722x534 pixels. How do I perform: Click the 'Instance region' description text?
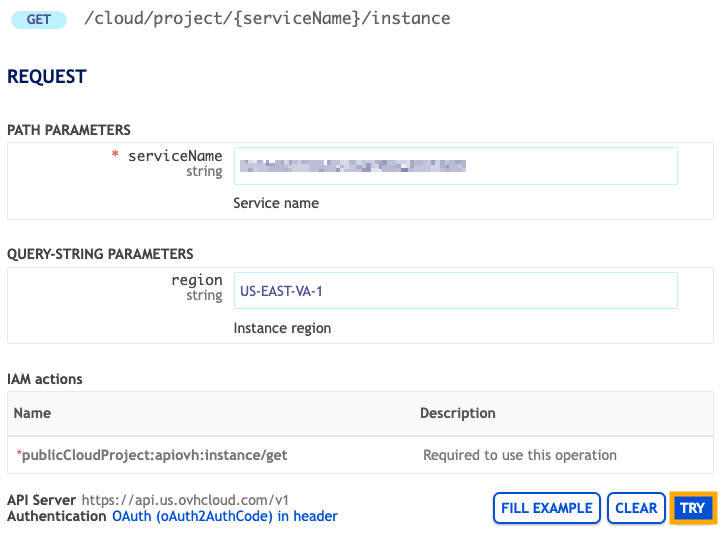pyautogui.click(x=282, y=328)
